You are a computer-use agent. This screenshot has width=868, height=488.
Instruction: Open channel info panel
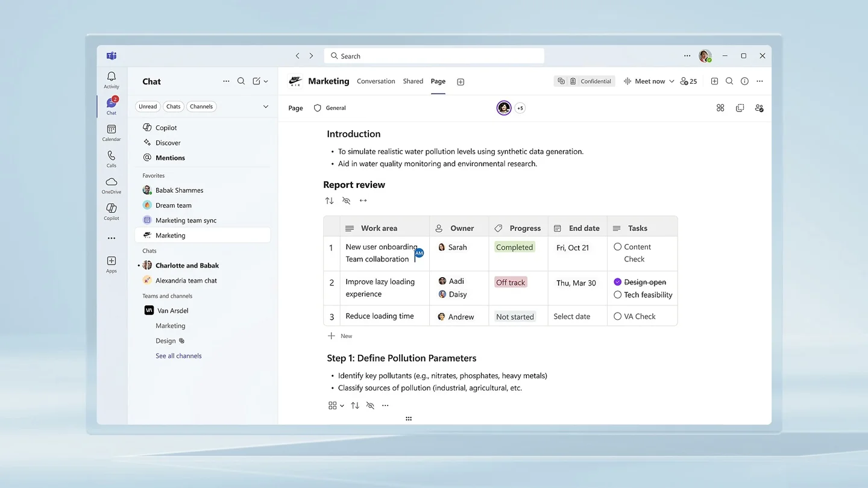pos(744,81)
